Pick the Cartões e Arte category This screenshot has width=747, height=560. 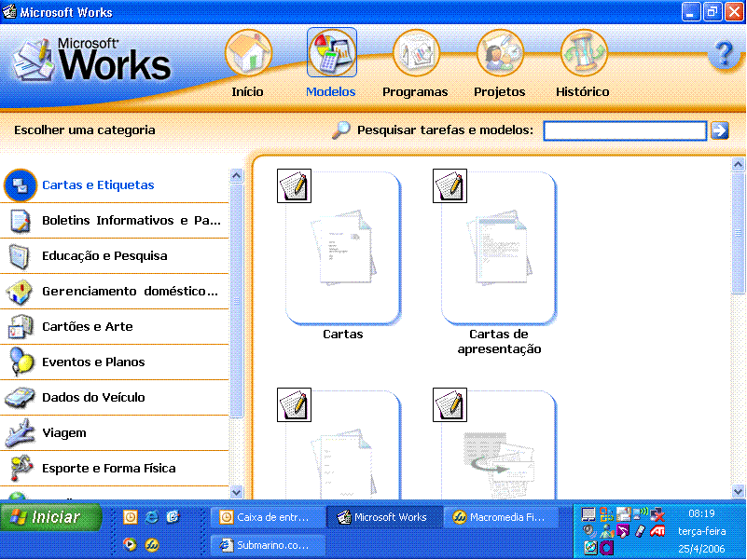[x=115, y=327]
